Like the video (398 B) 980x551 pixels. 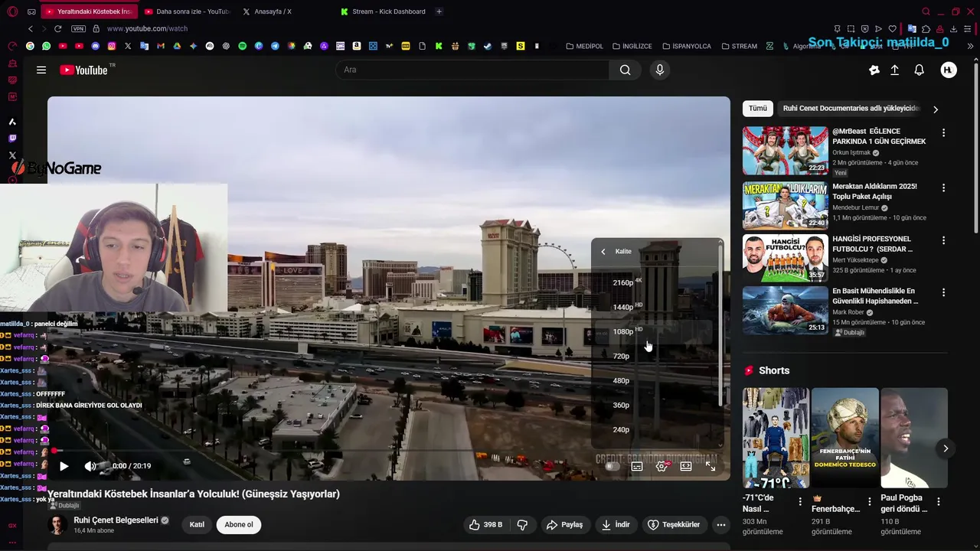(x=485, y=524)
